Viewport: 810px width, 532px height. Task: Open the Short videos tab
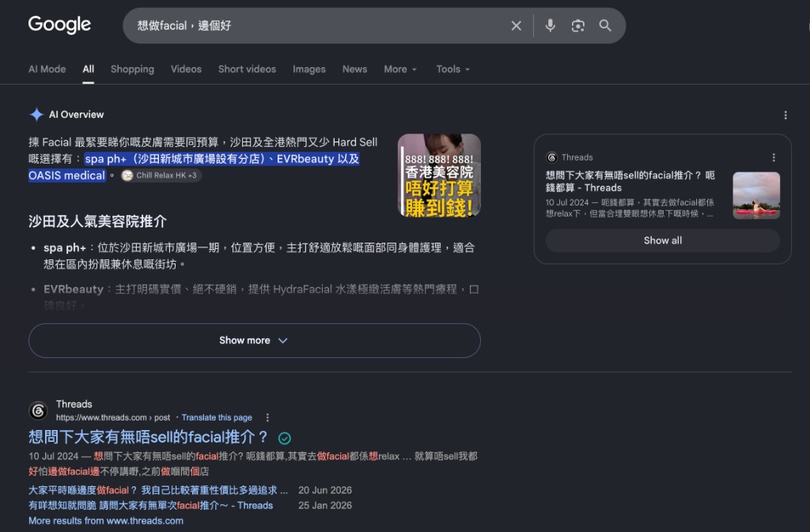[247, 69]
